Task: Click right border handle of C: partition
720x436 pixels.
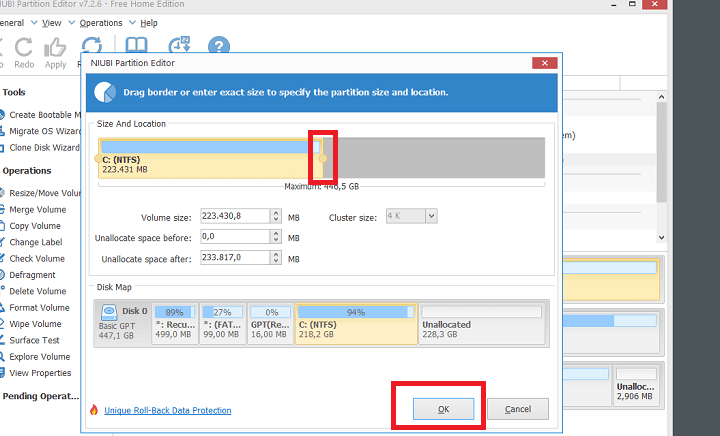Action: (323, 158)
